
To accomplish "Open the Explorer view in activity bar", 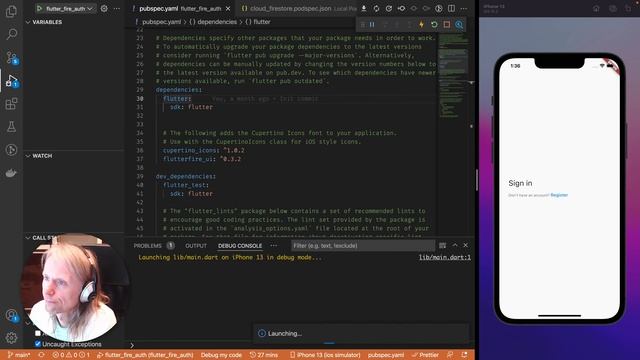I will (x=11, y=11).
